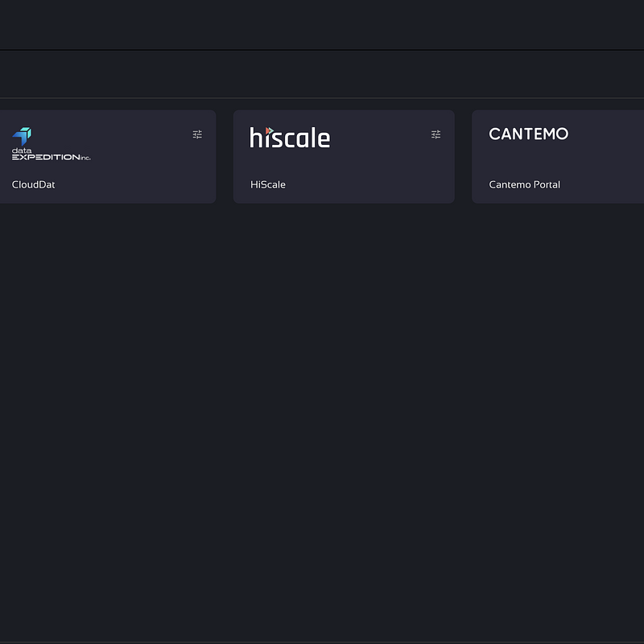Open settings sliders icon on CloudDat card

point(197,134)
